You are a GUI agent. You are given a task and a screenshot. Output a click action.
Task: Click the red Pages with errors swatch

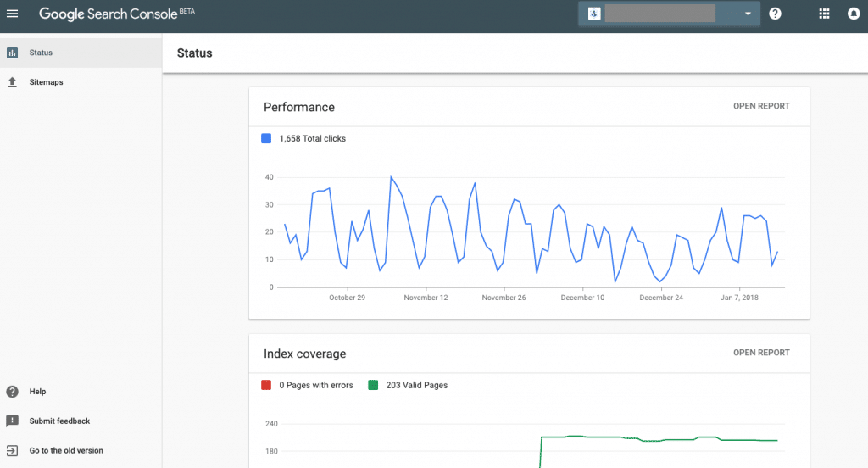coord(266,385)
